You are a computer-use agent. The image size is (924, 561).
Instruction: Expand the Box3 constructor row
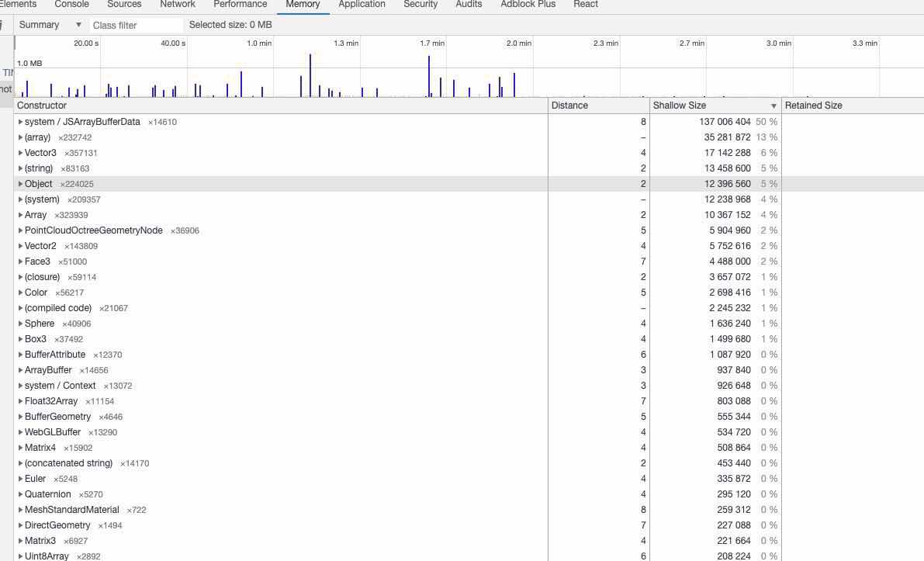click(20, 339)
